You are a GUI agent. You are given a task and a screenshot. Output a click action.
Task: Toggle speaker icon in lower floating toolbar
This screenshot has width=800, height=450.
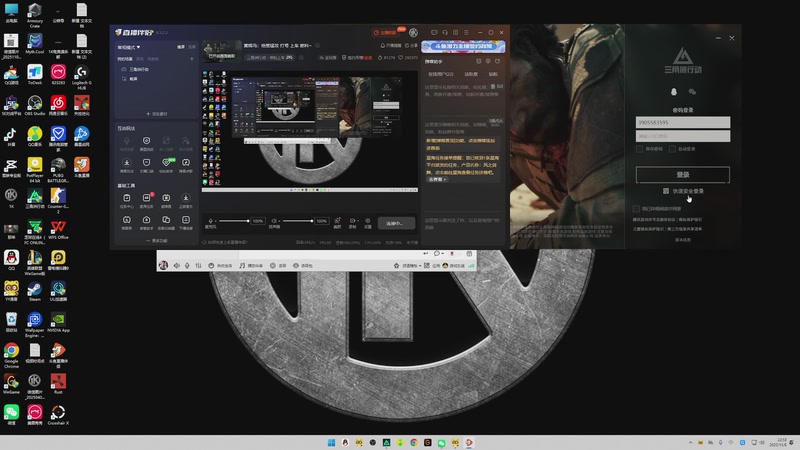click(177, 265)
